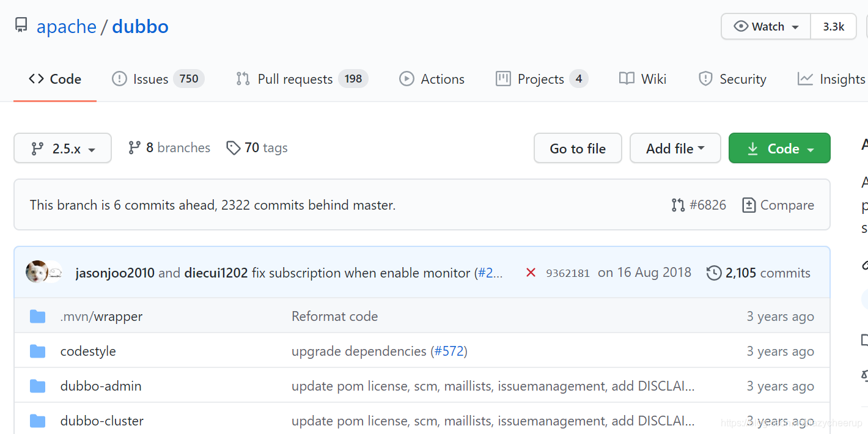Click the codestyle folder icon
Image resolution: width=868 pixels, height=434 pixels.
(38, 351)
